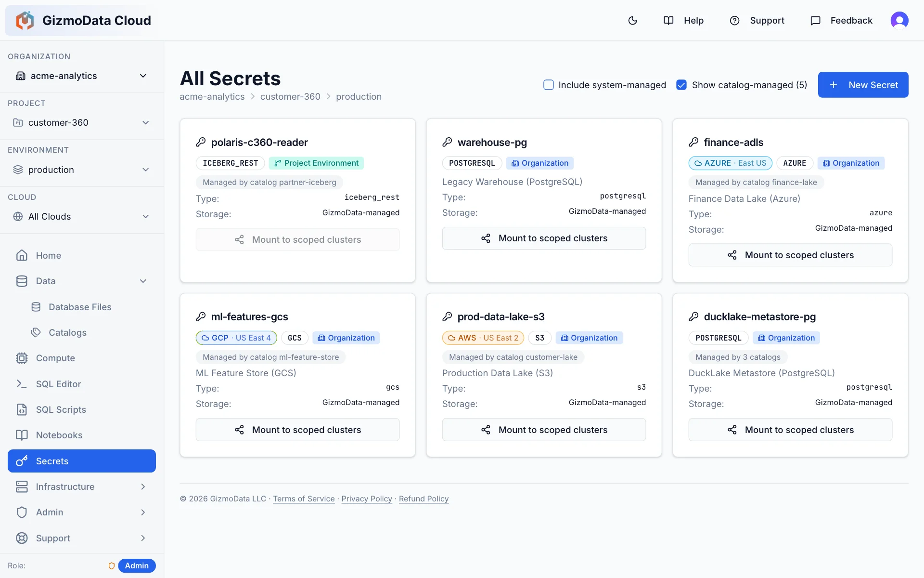This screenshot has height=578, width=924.
Task: Click the Help book icon
Action: [668, 20]
